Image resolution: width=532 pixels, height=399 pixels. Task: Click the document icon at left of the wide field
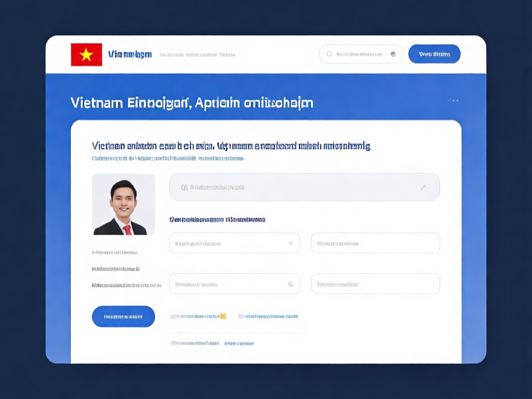tap(184, 187)
